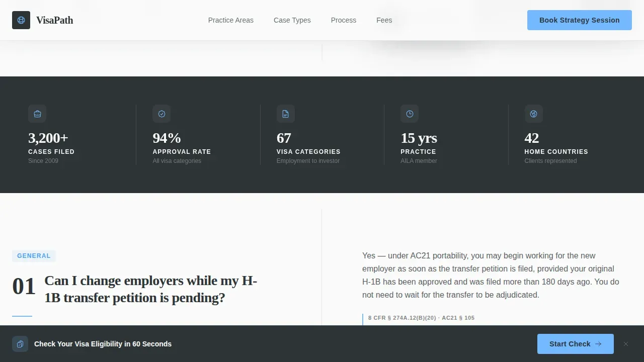Go to the Process nav item
Screen dimensions: 644x362
point(344,20)
